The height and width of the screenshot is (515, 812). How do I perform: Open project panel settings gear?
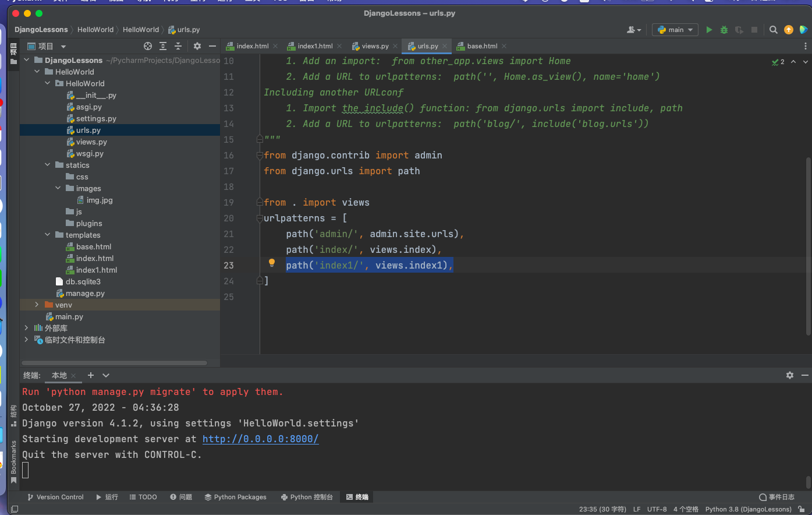[197, 46]
